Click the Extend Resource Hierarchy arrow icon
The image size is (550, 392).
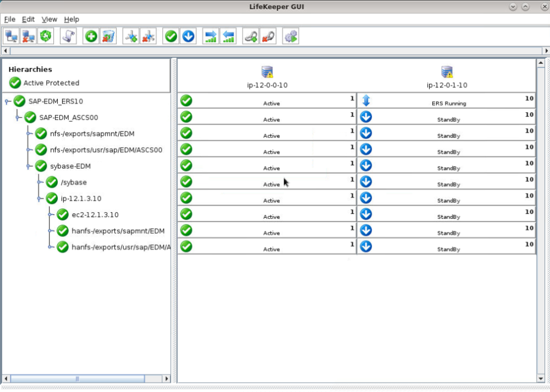[x=211, y=36]
